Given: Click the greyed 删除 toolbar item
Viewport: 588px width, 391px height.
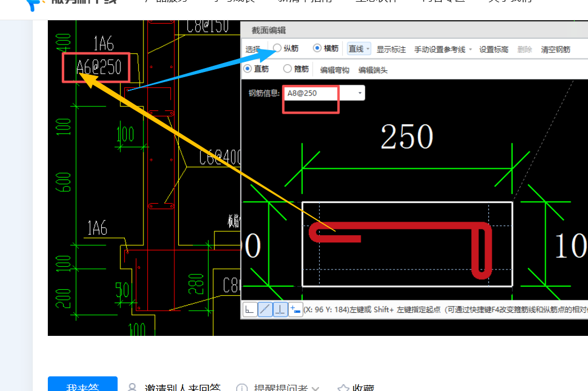Looking at the screenshot, I should click(x=524, y=50).
